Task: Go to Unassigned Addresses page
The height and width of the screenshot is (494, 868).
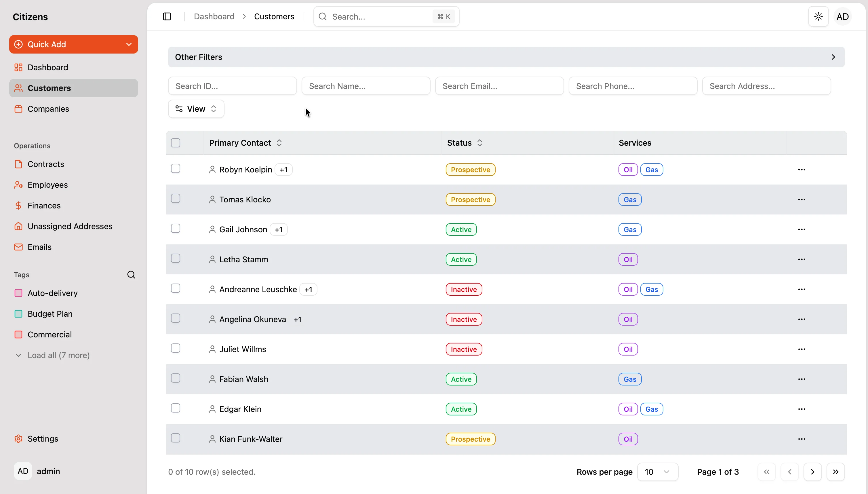Action: (70, 226)
